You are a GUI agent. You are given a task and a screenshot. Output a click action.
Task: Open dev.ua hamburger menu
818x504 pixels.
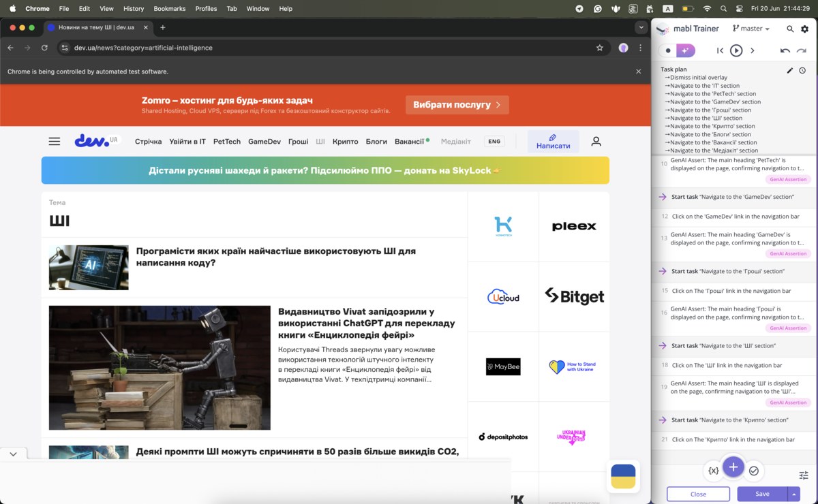[55, 142]
